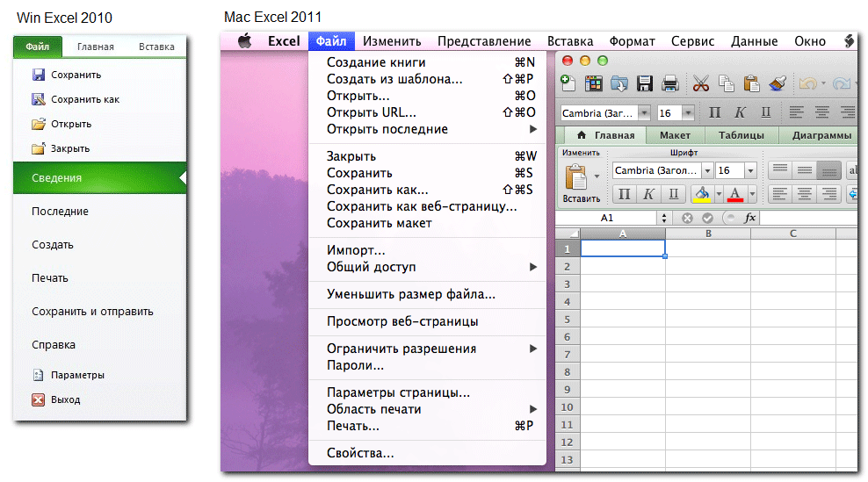868x482 pixels.
Task: Click the floppy disk save icon in Mac toolbar
Action: pyautogui.click(x=644, y=83)
